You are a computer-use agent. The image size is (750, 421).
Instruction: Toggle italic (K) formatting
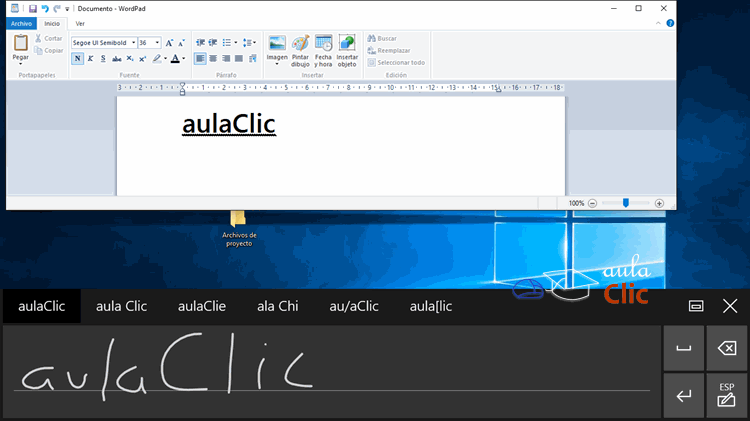[90, 59]
